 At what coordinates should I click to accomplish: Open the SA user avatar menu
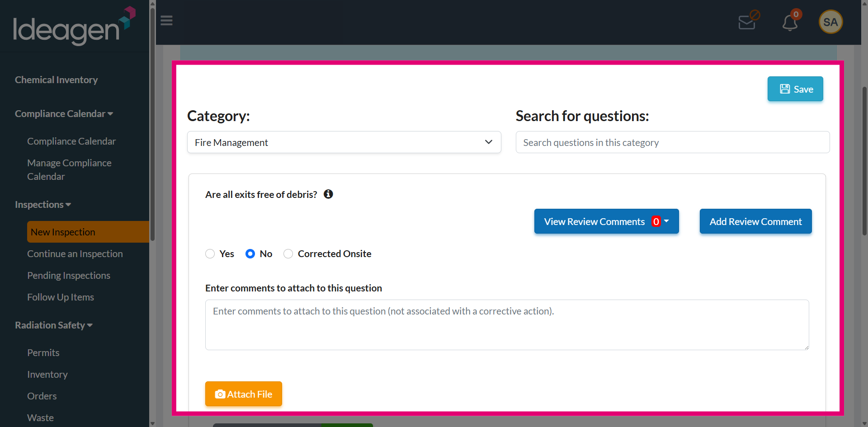point(830,22)
